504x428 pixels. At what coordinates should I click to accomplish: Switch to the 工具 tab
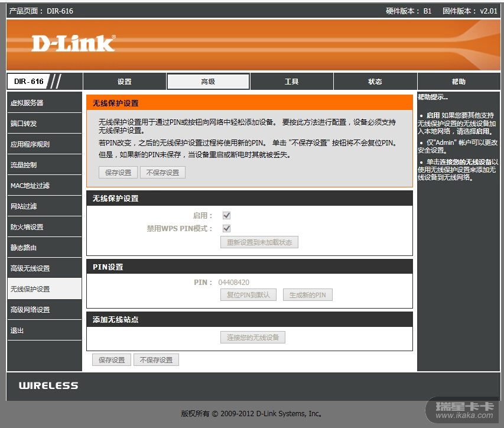(x=291, y=82)
